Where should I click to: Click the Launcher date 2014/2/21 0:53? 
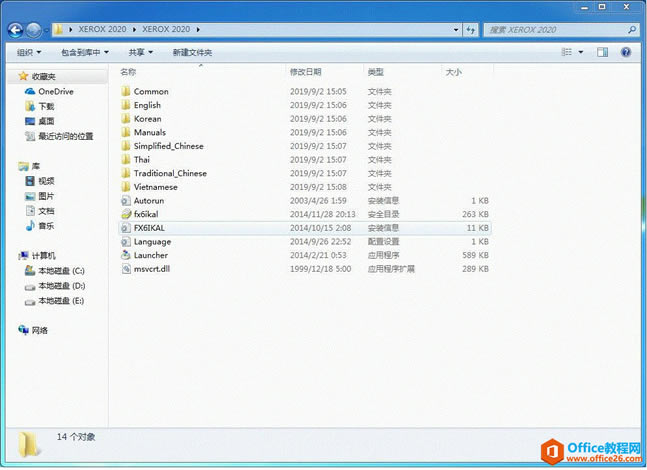click(x=318, y=255)
